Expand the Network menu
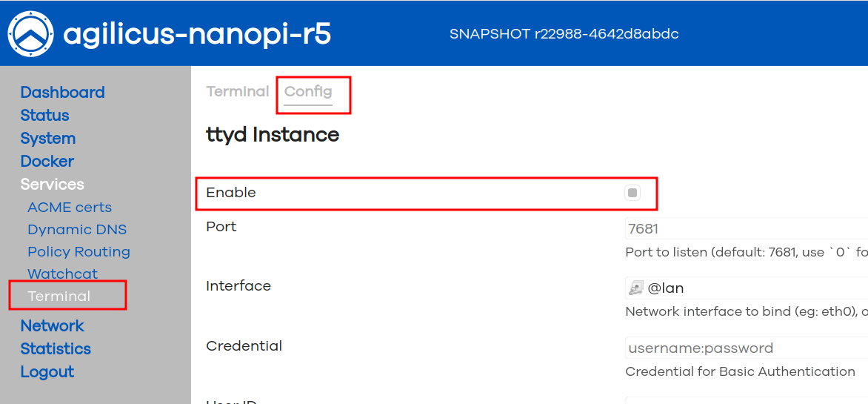 click(x=52, y=326)
